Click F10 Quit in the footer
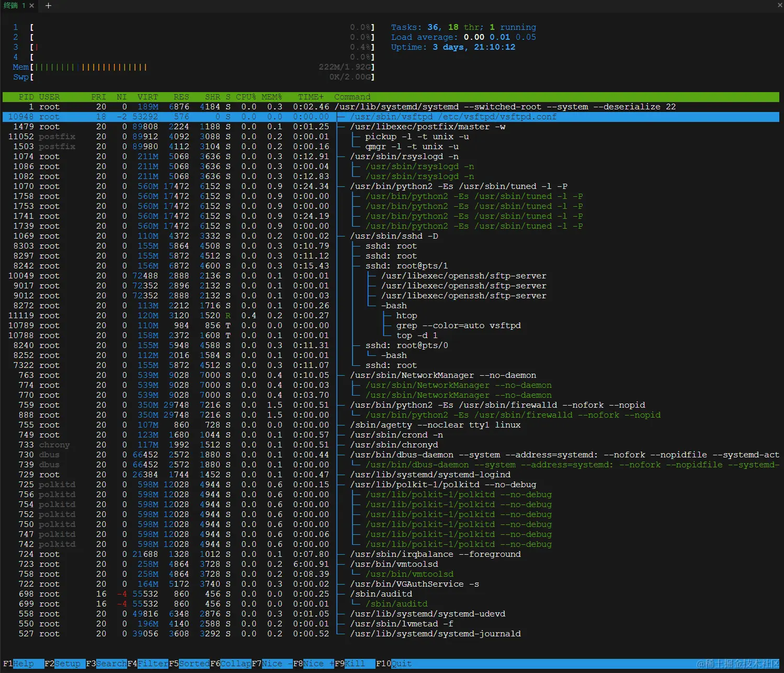784x673 pixels. 394,664
